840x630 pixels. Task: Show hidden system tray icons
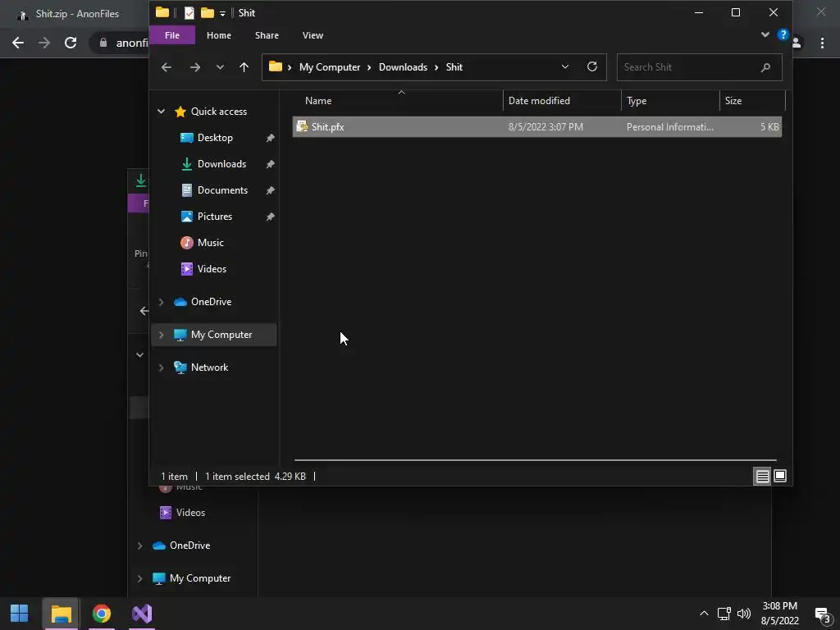tap(704, 614)
